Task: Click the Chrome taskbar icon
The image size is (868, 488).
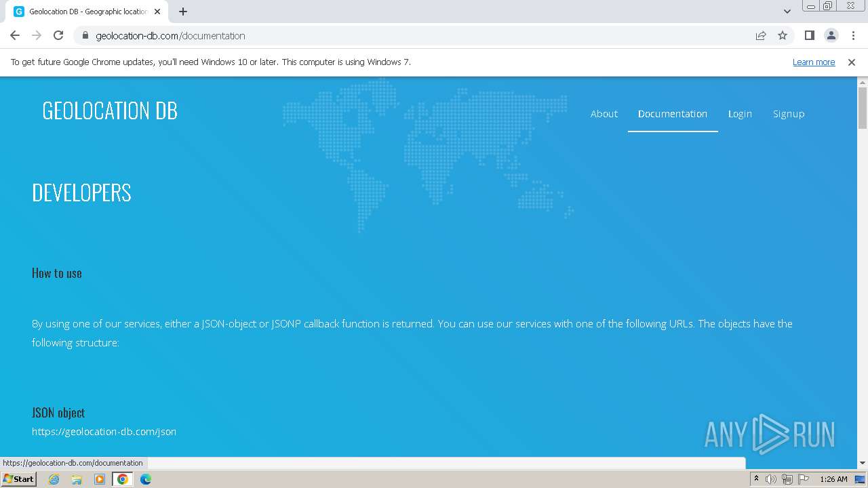Action: coord(123,479)
